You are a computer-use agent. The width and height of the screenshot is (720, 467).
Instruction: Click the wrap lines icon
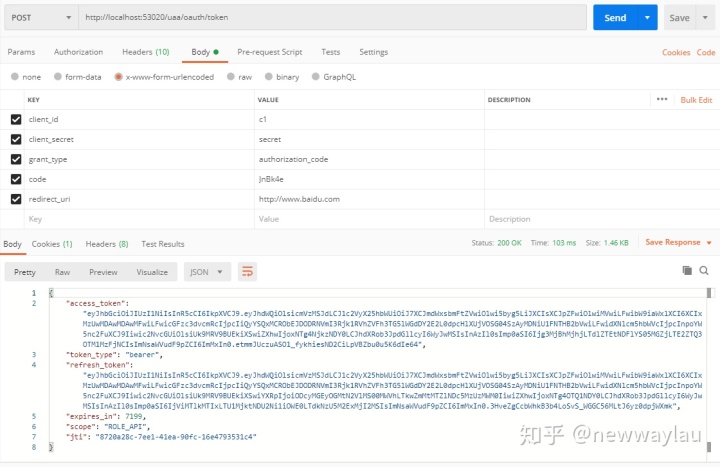(x=247, y=272)
